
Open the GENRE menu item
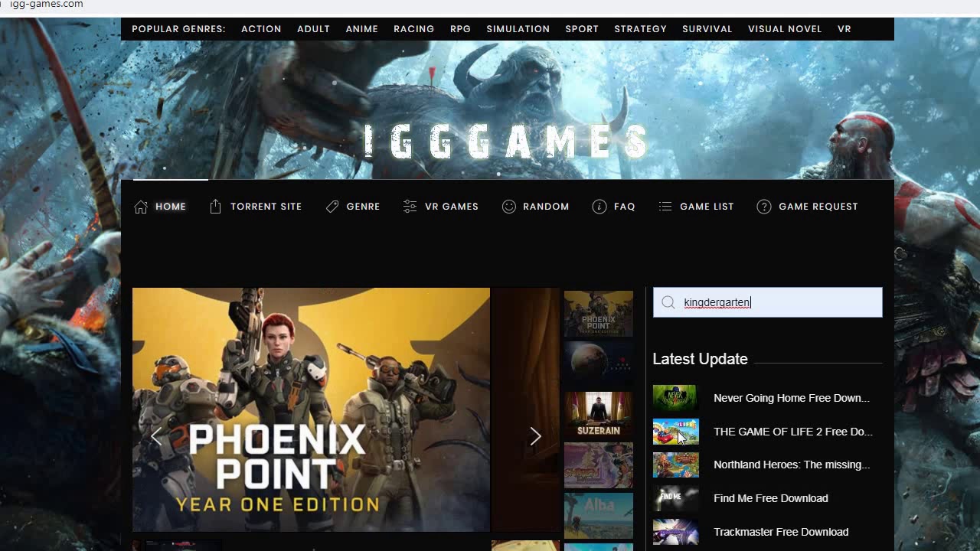[363, 207]
